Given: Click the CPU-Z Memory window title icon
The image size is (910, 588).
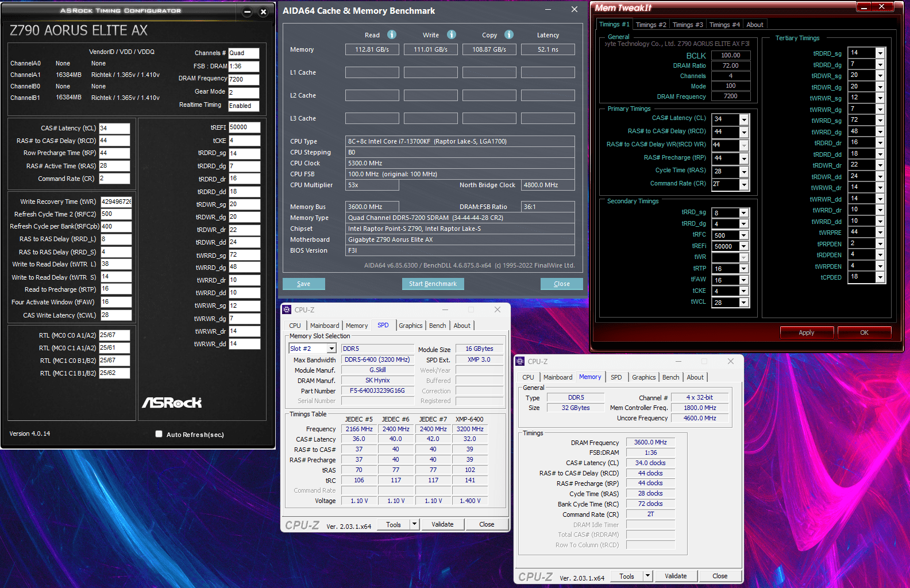Looking at the screenshot, I should tap(520, 361).
